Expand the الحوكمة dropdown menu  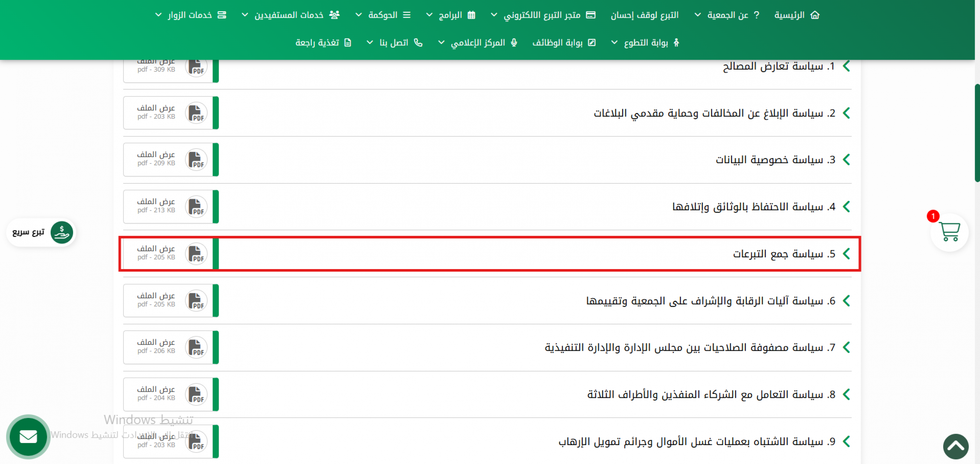click(x=383, y=15)
